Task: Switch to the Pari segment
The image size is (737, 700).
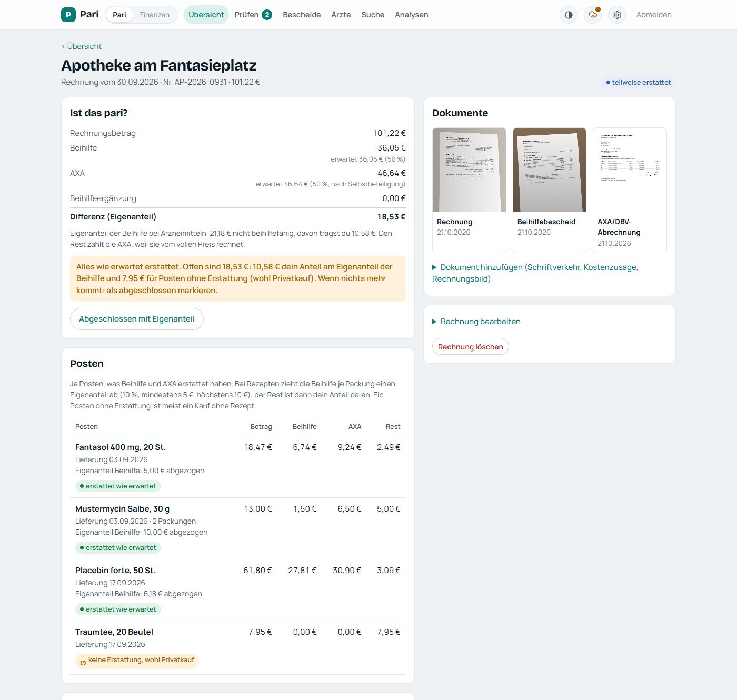Action: click(x=119, y=15)
